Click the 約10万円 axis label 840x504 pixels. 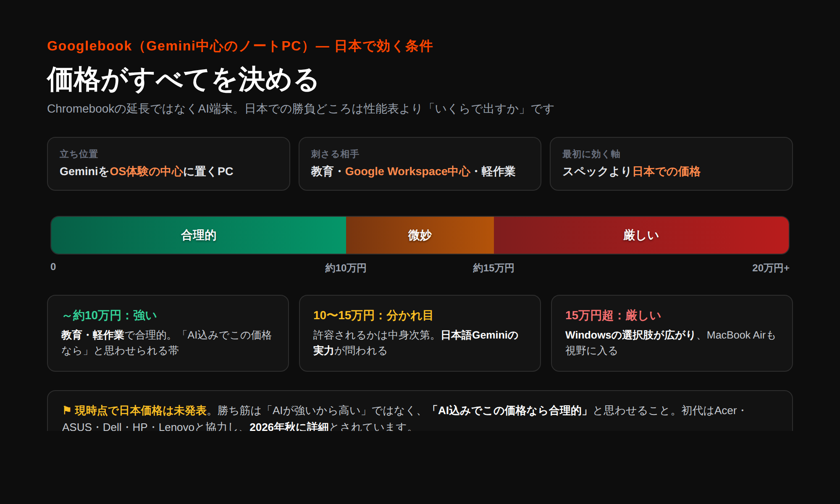pyautogui.click(x=346, y=268)
